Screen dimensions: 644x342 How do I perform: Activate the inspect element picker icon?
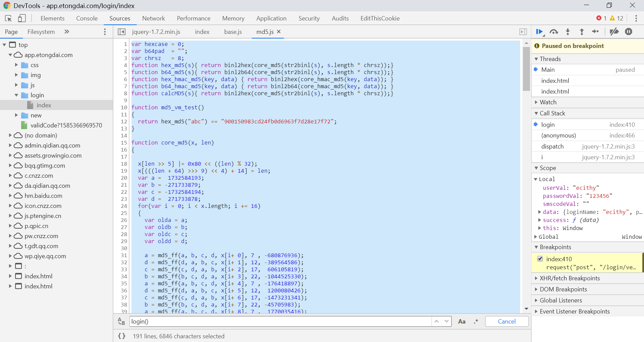pos(8,18)
